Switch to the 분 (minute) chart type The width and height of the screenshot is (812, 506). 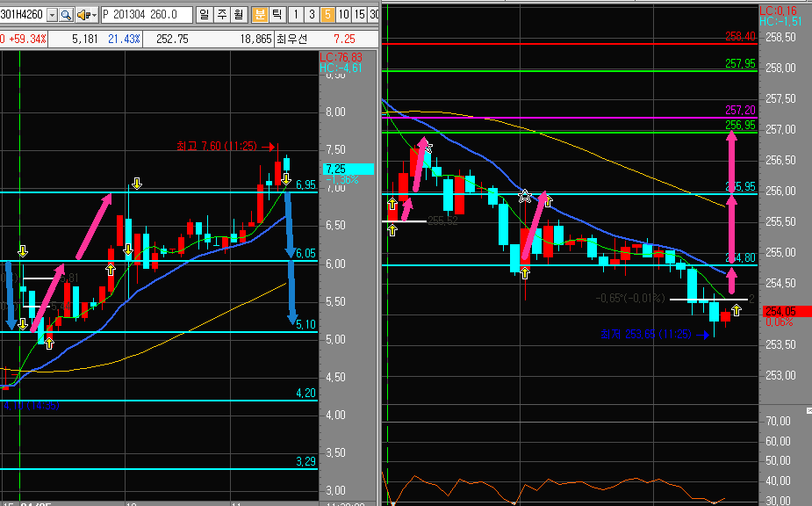pos(259,15)
